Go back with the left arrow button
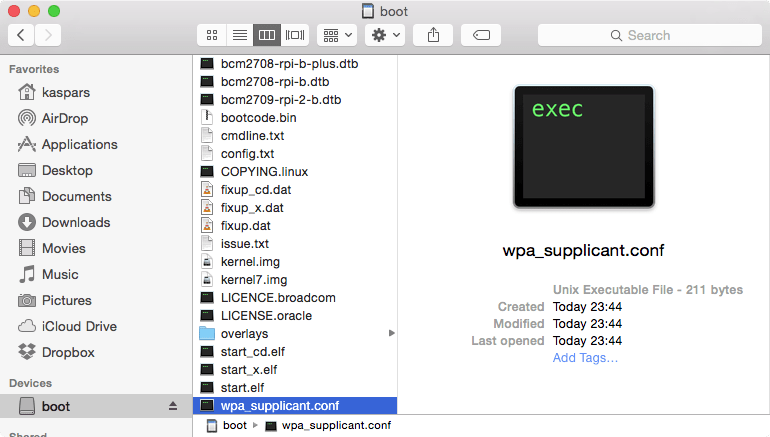This screenshot has height=437, width=770. (21, 35)
